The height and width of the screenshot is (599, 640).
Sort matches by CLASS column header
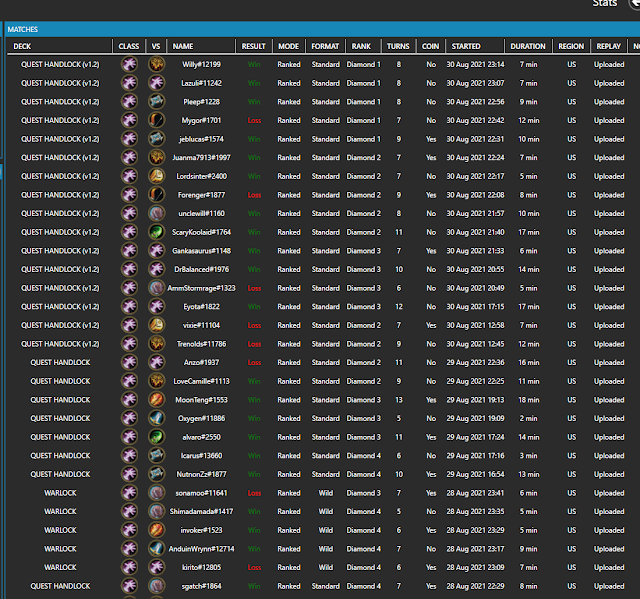pos(129,46)
